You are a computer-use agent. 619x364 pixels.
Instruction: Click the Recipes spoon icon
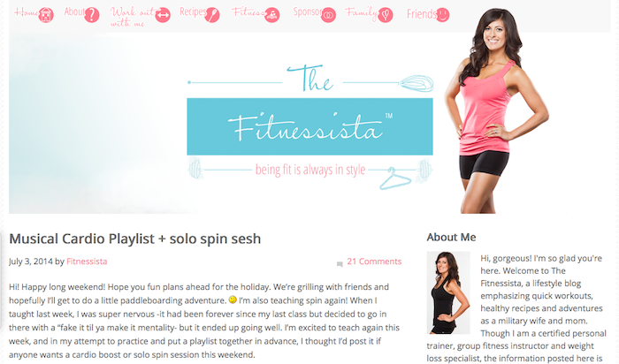tap(212, 15)
